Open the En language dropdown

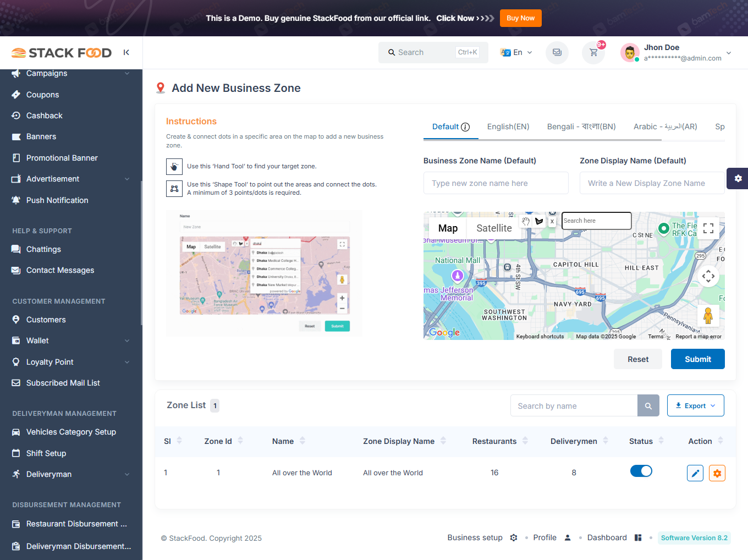(516, 52)
